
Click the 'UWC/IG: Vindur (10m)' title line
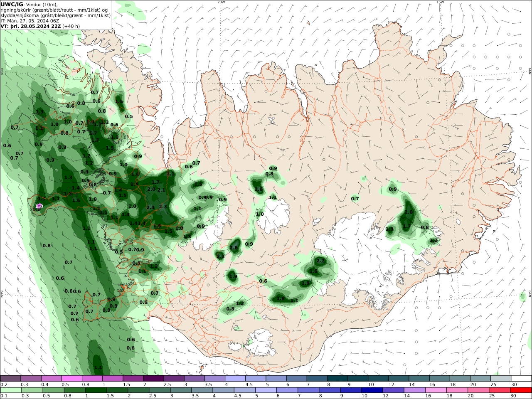point(29,4)
